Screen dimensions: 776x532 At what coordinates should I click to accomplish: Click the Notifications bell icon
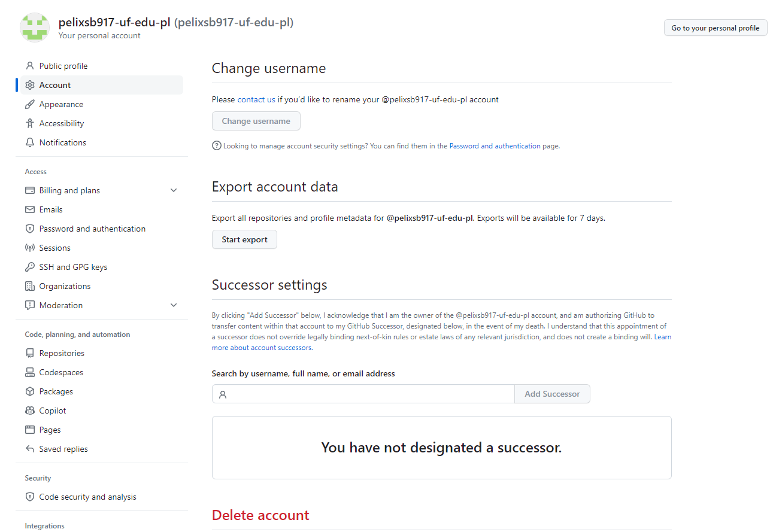pyautogui.click(x=30, y=142)
